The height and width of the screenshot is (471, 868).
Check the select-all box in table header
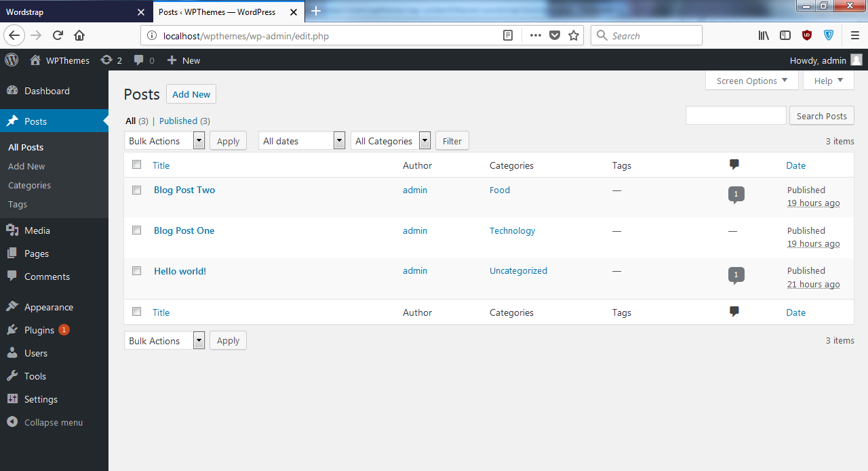click(x=137, y=165)
